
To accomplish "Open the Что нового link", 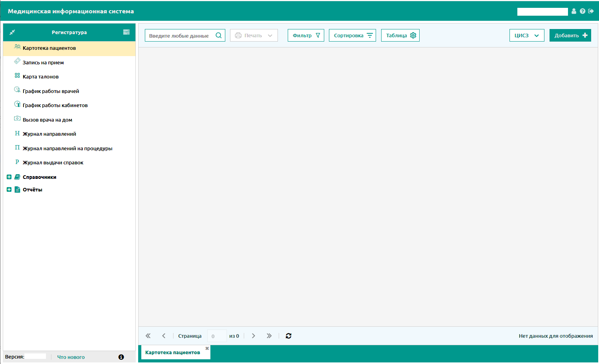I will pos(71,357).
